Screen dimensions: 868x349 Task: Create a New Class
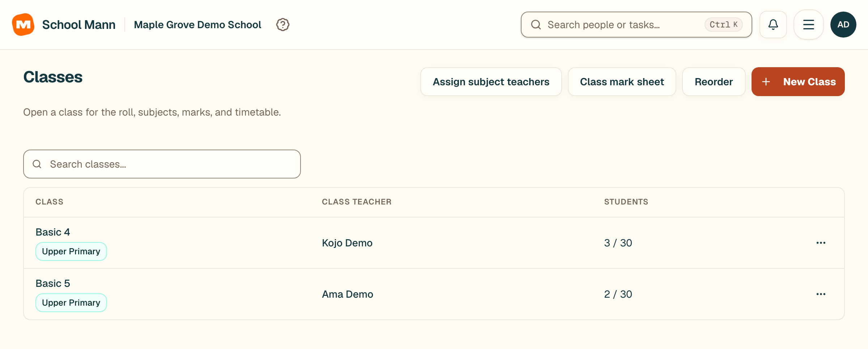tap(798, 82)
